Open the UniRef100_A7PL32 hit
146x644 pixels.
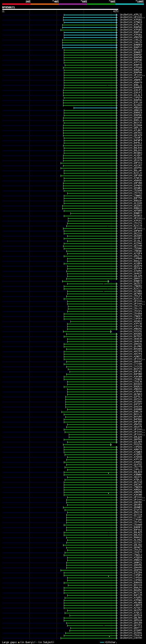pos(131,15)
